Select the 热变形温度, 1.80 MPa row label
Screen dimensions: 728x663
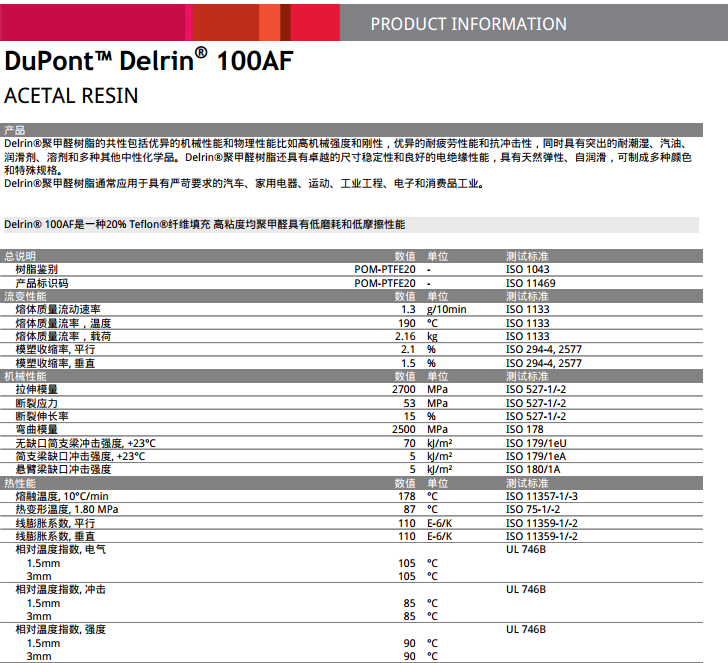pos(66,509)
